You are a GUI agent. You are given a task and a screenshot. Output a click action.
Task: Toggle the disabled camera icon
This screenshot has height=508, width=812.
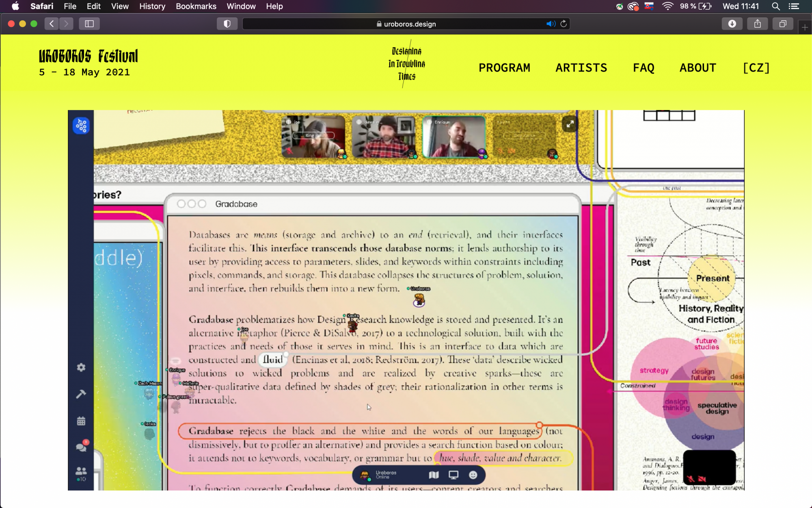(702, 479)
